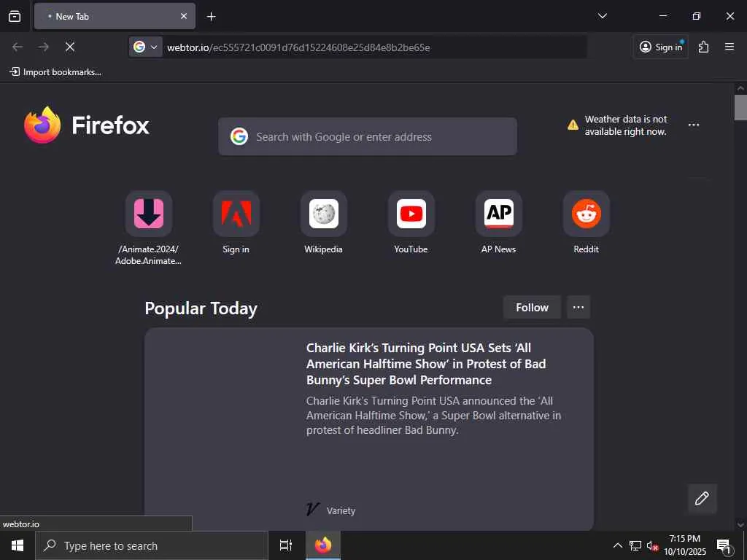Open the notification center icon
747x560 pixels.
724,545
